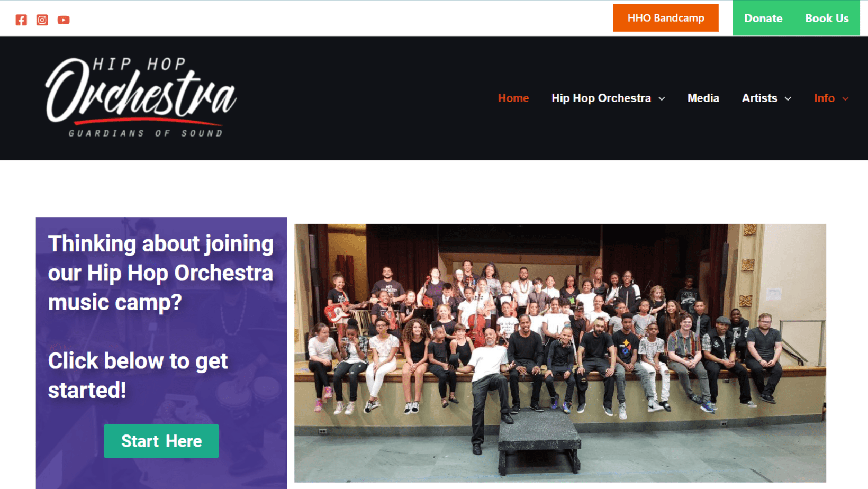The width and height of the screenshot is (868, 489).
Task: Open the Facebook social icon
Action: [x=21, y=20]
